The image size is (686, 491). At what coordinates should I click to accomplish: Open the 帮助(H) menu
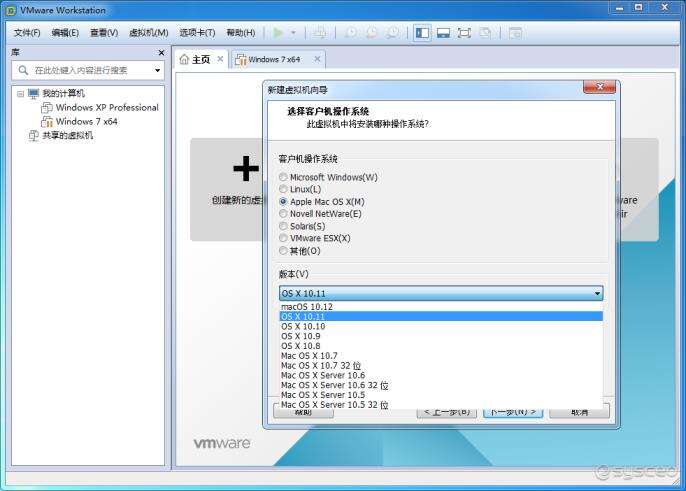point(241,33)
